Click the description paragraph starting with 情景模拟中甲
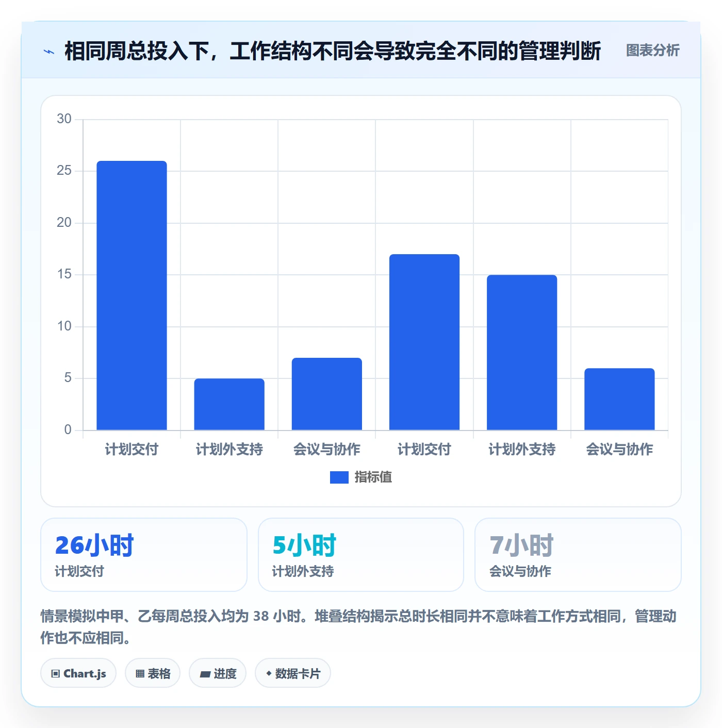This screenshot has height=728, width=722. point(359,627)
